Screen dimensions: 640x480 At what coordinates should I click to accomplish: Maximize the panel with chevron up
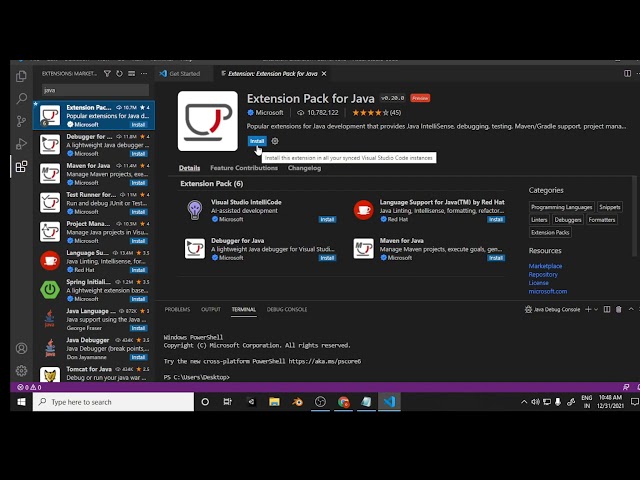631,309
